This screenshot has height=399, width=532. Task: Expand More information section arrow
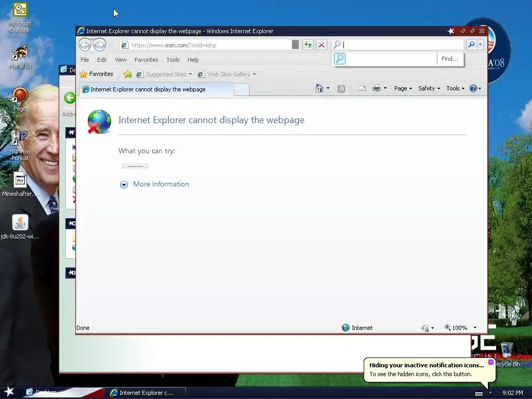coord(124,184)
